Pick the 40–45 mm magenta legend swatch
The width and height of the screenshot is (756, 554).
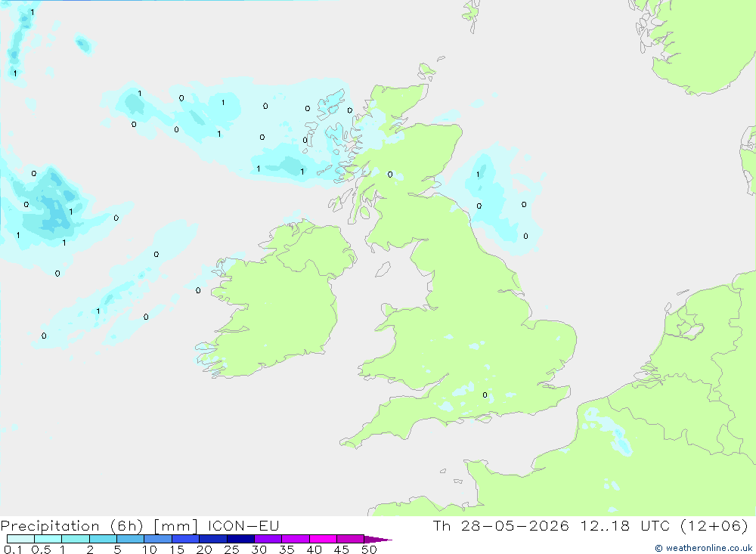tap(323, 539)
